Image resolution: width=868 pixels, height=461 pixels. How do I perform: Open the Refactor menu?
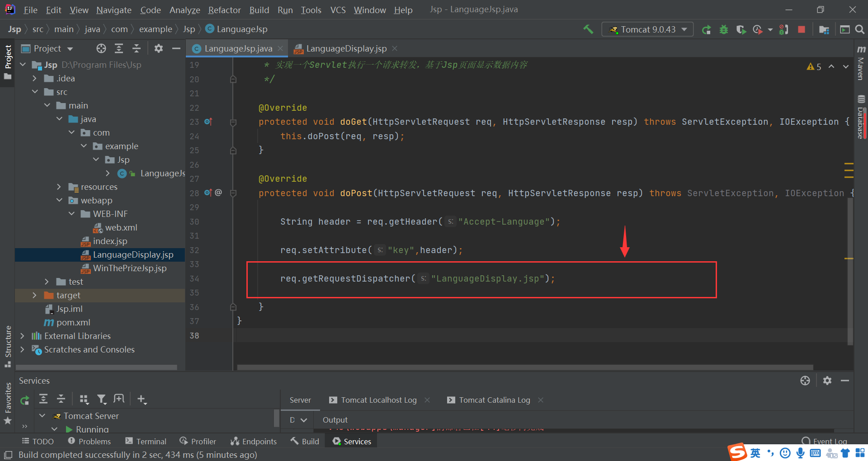[x=224, y=10]
